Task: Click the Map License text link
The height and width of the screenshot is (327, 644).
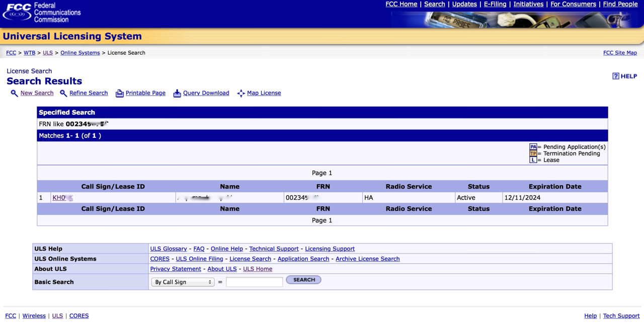Action: click(264, 93)
